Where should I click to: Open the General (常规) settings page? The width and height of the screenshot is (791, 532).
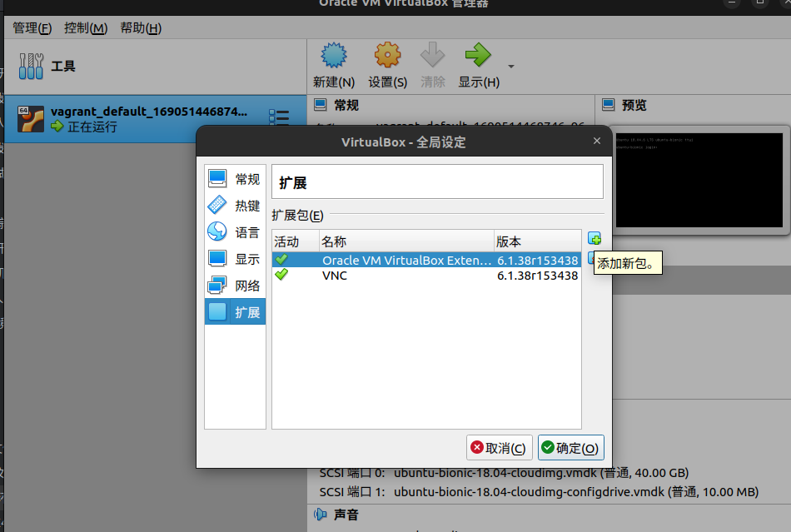coord(235,179)
